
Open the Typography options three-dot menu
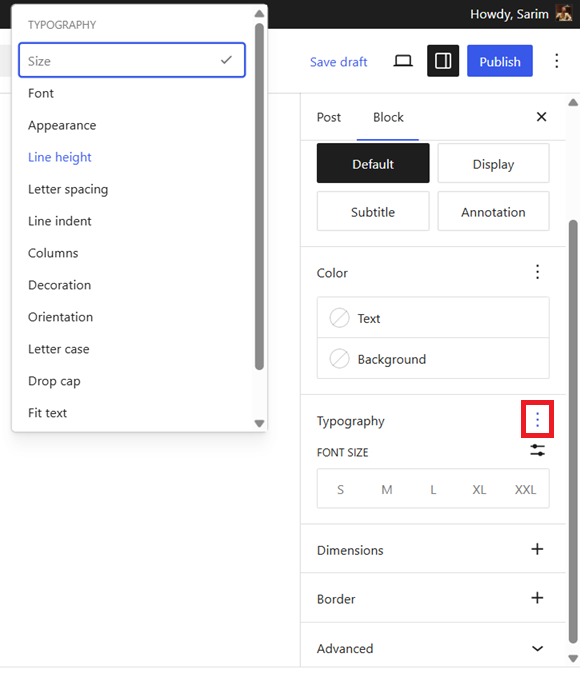(537, 419)
